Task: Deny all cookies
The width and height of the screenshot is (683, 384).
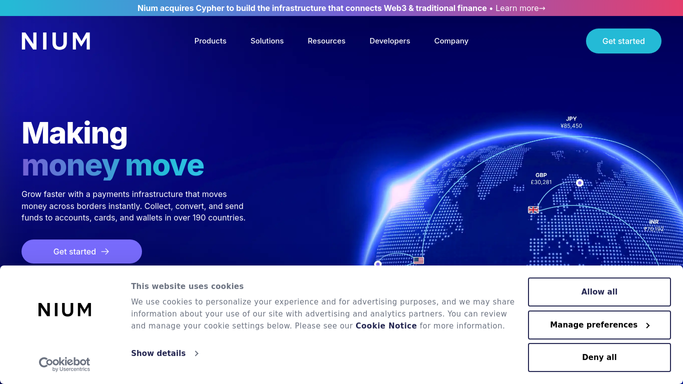Action: click(599, 357)
